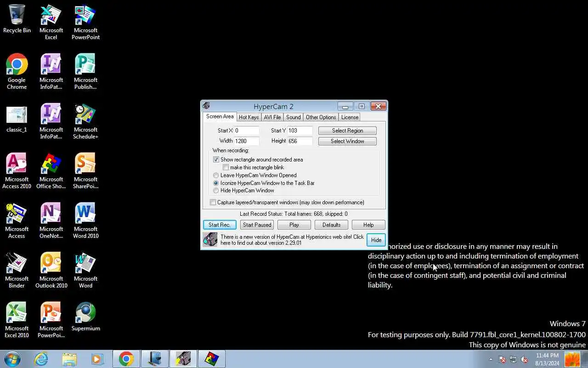
Task: Open HyperCam Help button
Action: click(x=368, y=225)
